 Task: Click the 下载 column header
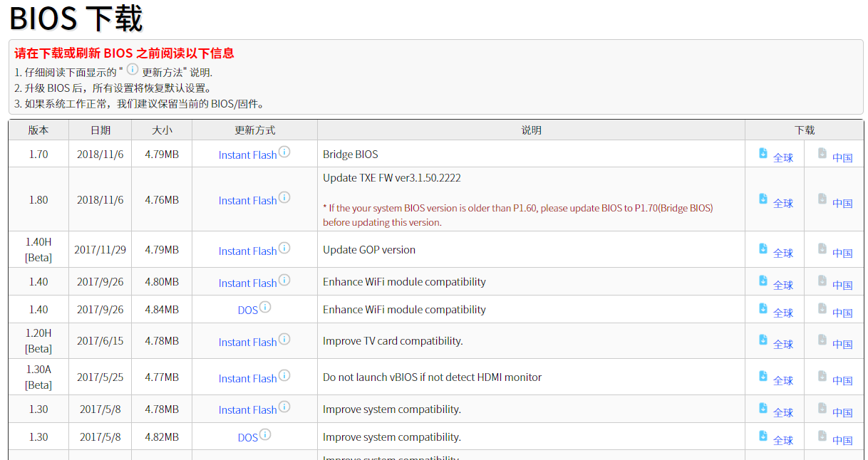pos(804,130)
